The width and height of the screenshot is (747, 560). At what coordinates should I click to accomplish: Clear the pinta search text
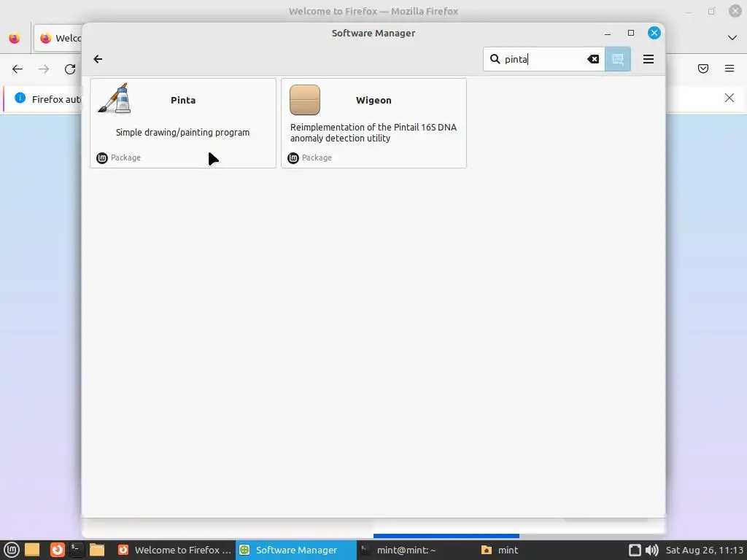tap(593, 59)
